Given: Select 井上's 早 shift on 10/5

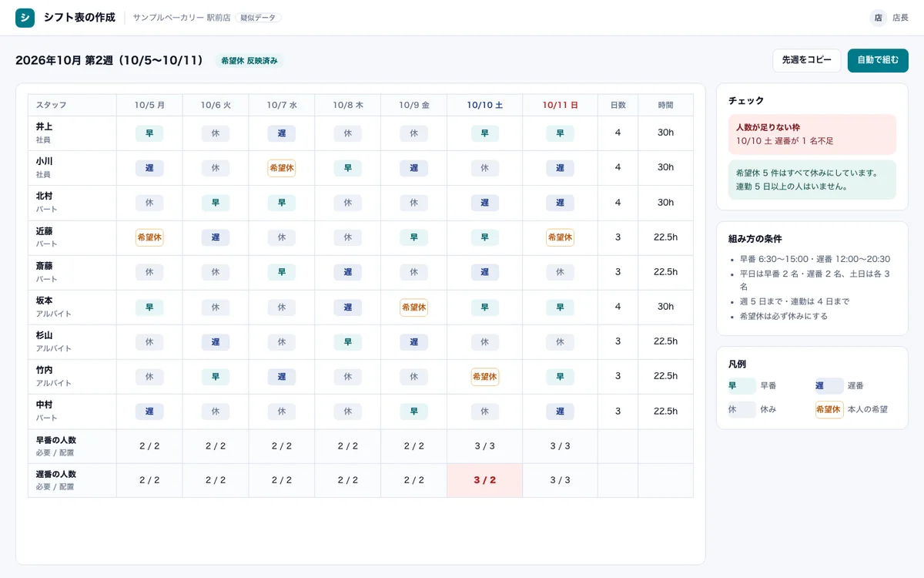Looking at the screenshot, I should [x=149, y=133].
